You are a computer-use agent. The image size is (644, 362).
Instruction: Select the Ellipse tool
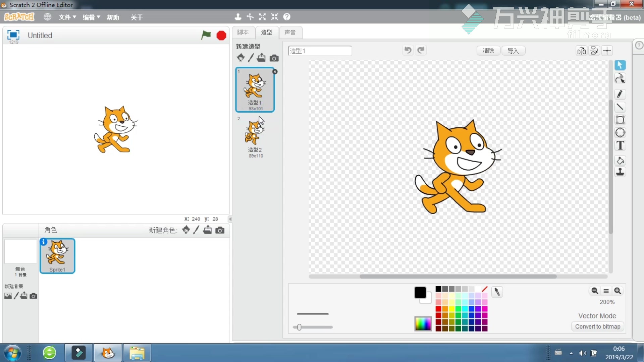click(620, 133)
